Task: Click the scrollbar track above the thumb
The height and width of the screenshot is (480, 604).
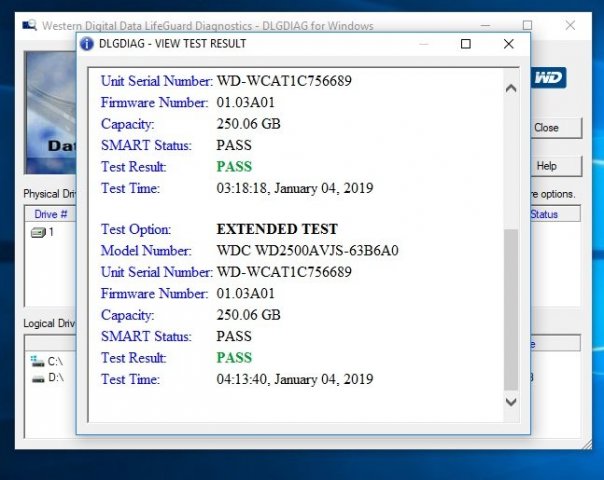Action: coord(510,160)
